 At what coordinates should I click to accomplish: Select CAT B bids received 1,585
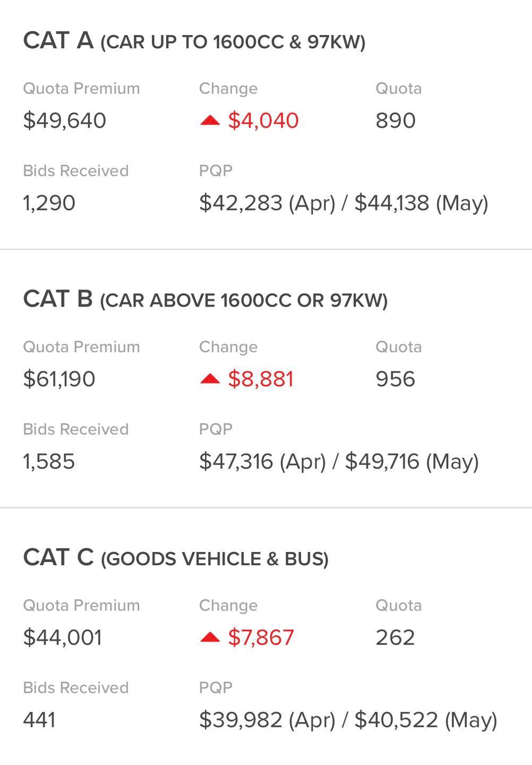pyautogui.click(x=49, y=462)
